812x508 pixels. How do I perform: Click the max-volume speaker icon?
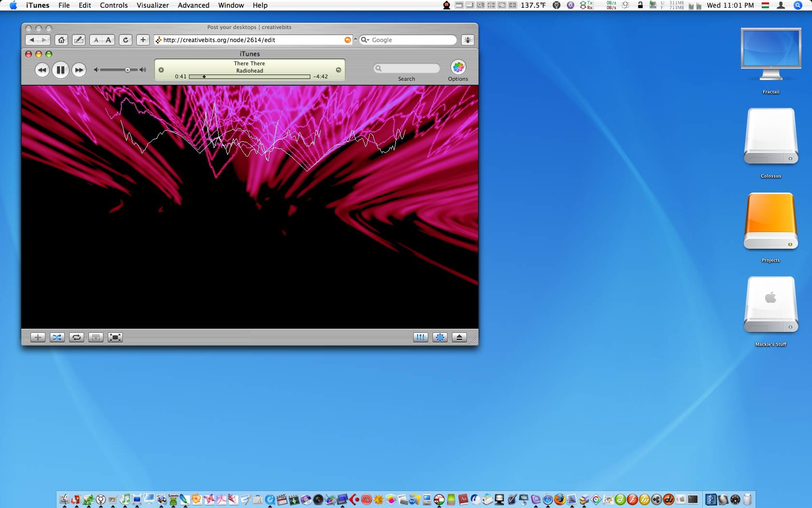(x=143, y=70)
